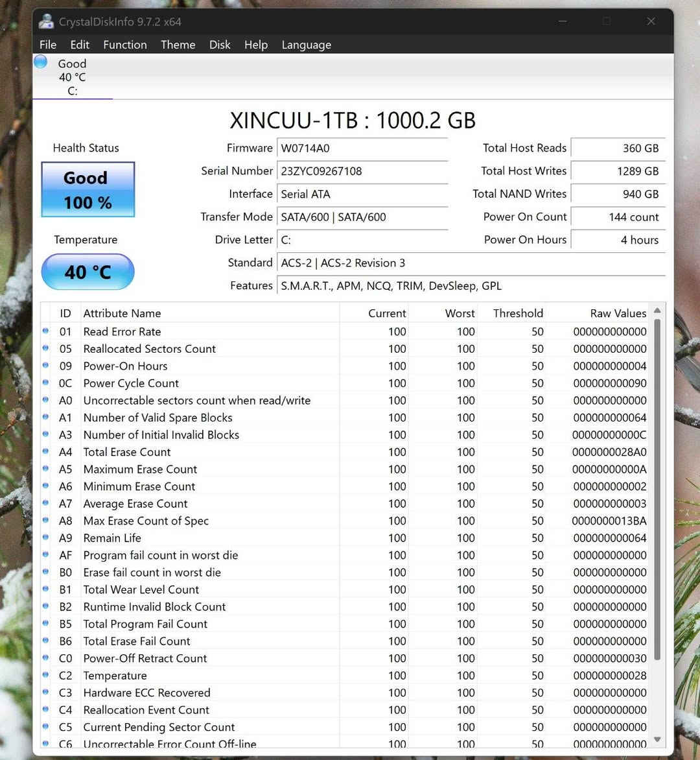The image size is (700, 760).
Task: Click the CrystalDiskInfo application icon in the title bar
Action: (x=45, y=21)
